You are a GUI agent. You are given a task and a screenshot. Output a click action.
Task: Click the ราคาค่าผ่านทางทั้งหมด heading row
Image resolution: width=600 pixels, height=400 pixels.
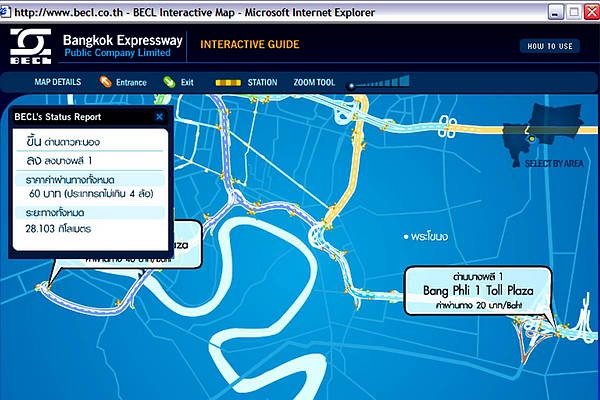90,180
